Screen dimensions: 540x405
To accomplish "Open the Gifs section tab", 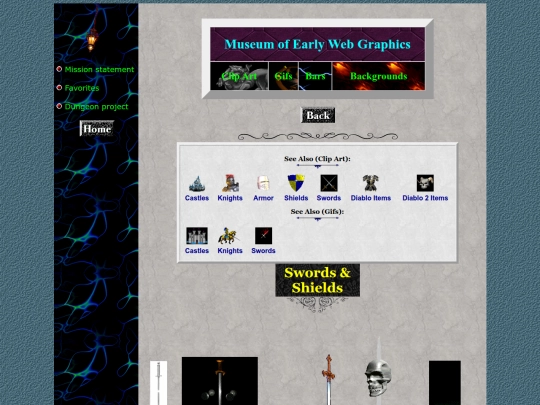I will coord(283,76).
